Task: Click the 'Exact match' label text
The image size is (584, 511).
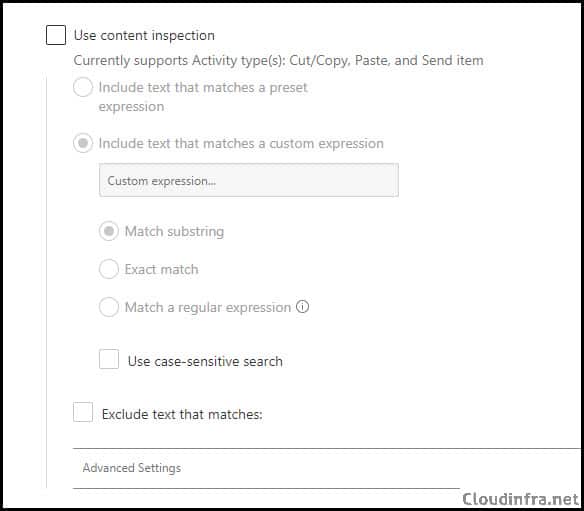Action: [161, 269]
